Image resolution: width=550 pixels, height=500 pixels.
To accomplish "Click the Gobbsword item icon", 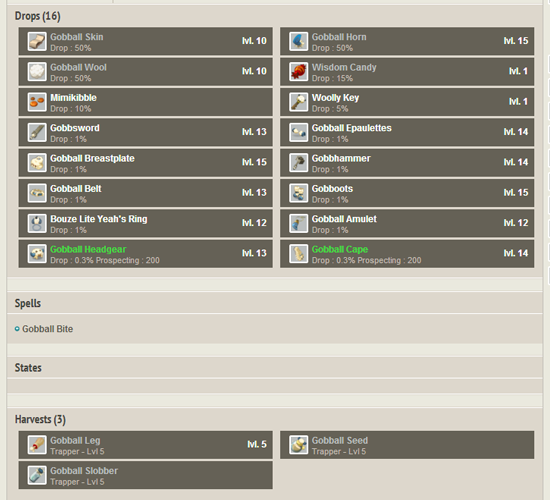I will click(x=37, y=132).
